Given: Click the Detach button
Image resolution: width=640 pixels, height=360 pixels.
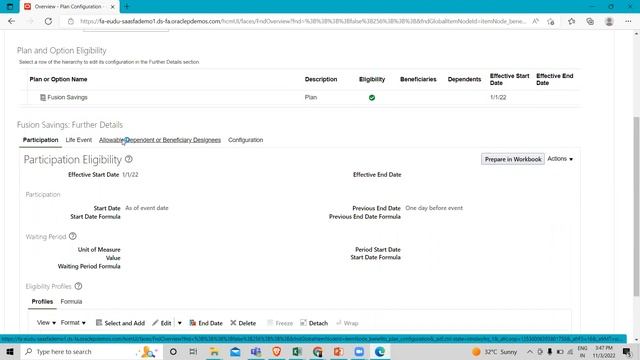Looking at the screenshot, I should [314, 323].
